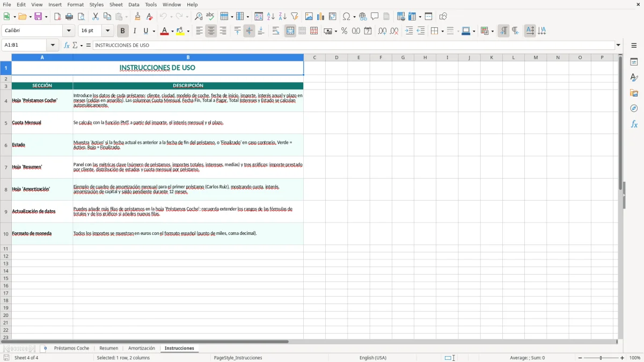644x362 pixels.
Task: Select row header 5
Action: 6,123
